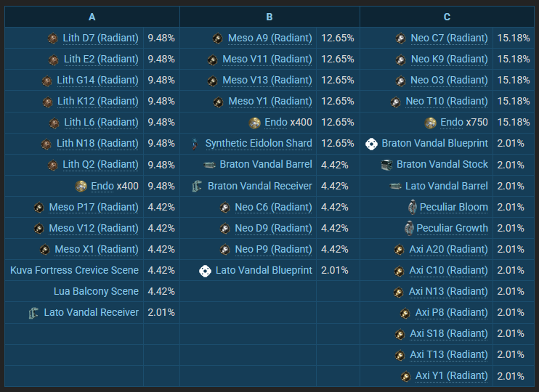The width and height of the screenshot is (539, 392).
Task: Follow the Neo D9 (Radiant) link
Action: click(273, 229)
